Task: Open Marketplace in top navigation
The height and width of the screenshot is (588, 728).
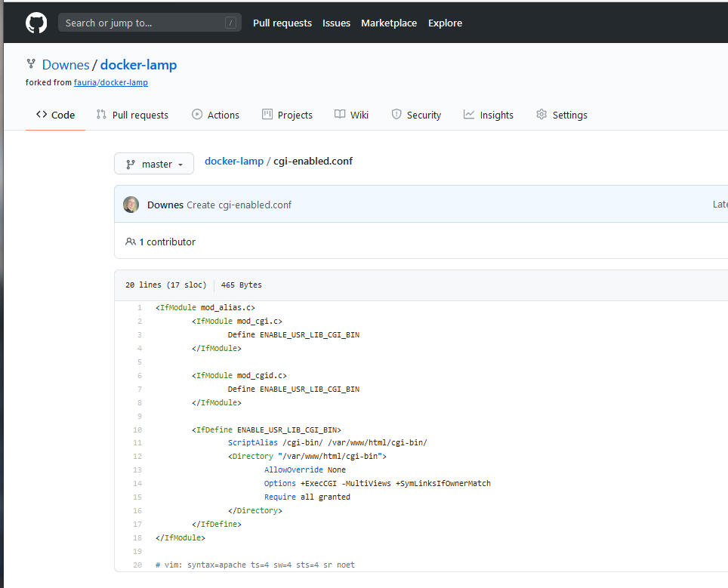Action: (389, 23)
